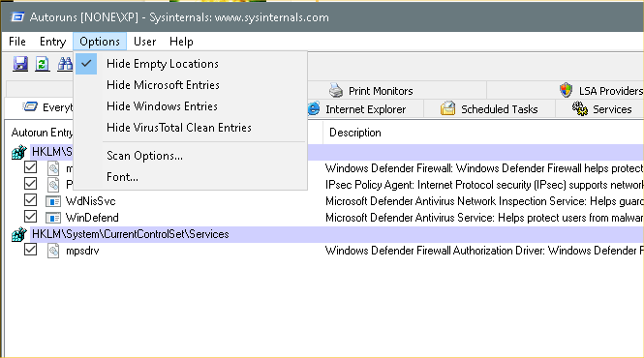Uncheck the mpsdrv entry checkbox
Image resolution: width=644 pixels, height=358 pixels.
(30, 250)
